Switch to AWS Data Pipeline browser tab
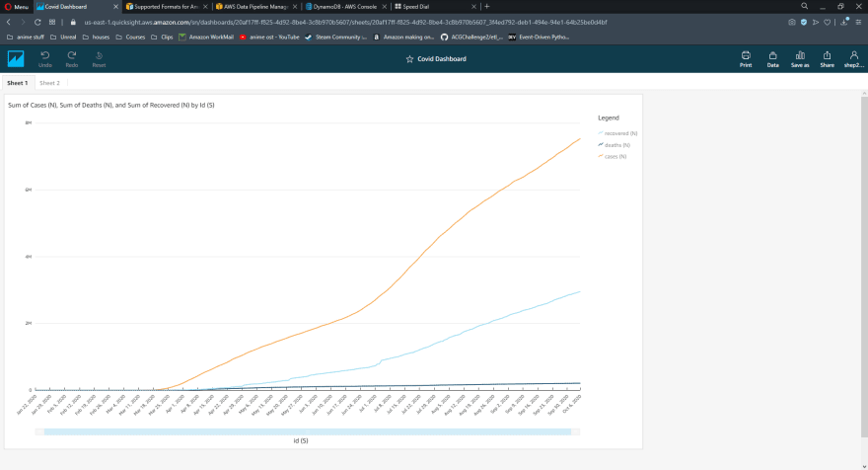 click(255, 7)
